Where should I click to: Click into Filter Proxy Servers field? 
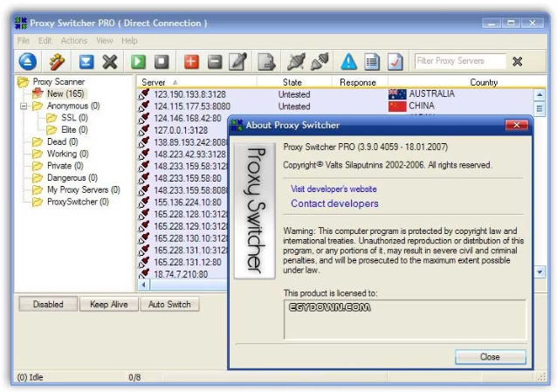point(460,61)
